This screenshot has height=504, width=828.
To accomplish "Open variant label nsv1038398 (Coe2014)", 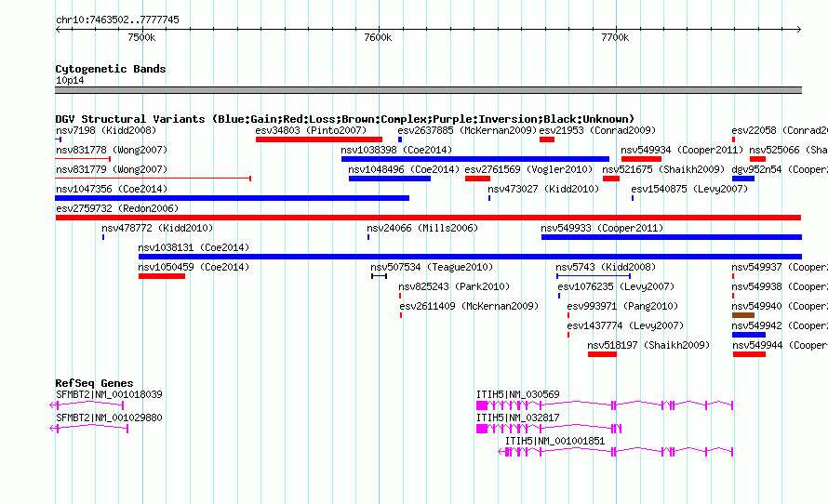I will tap(396, 150).
